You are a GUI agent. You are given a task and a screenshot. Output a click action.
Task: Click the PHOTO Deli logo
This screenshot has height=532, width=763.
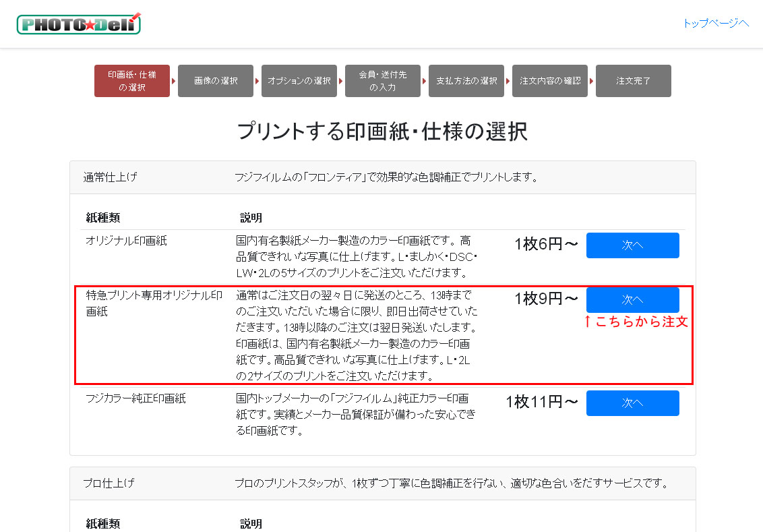pos(79,24)
